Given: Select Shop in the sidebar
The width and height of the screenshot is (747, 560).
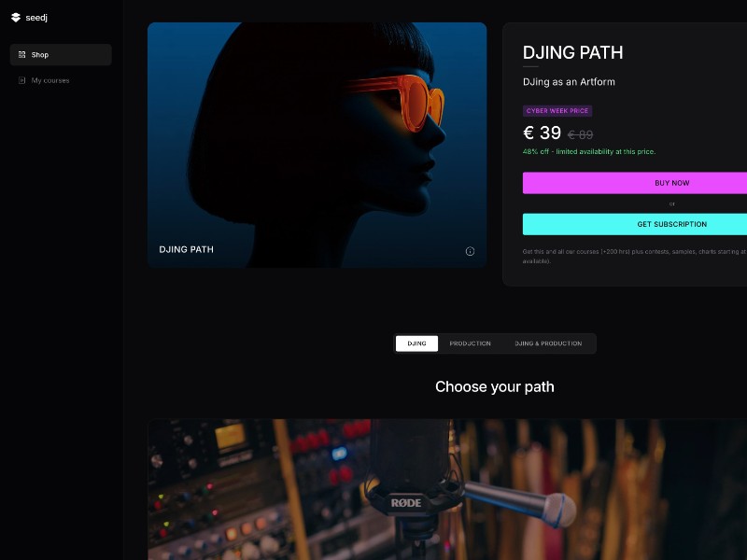Looking at the screenshot, I should (38, 54).
